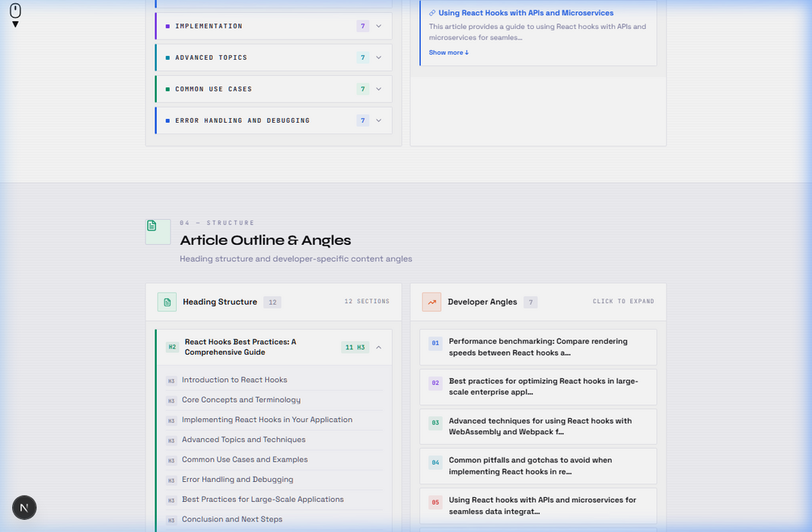The height and width of the screenshot is (532, 812).
Task: Click the Developer Angles count badge 7
Action: click(x=530, y=302)
